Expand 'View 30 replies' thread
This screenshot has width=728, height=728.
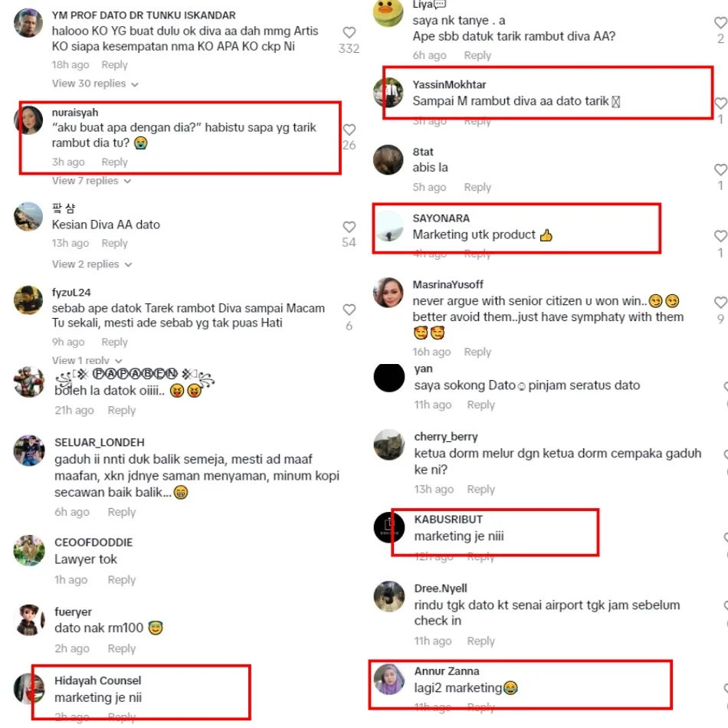click(95, 84)
